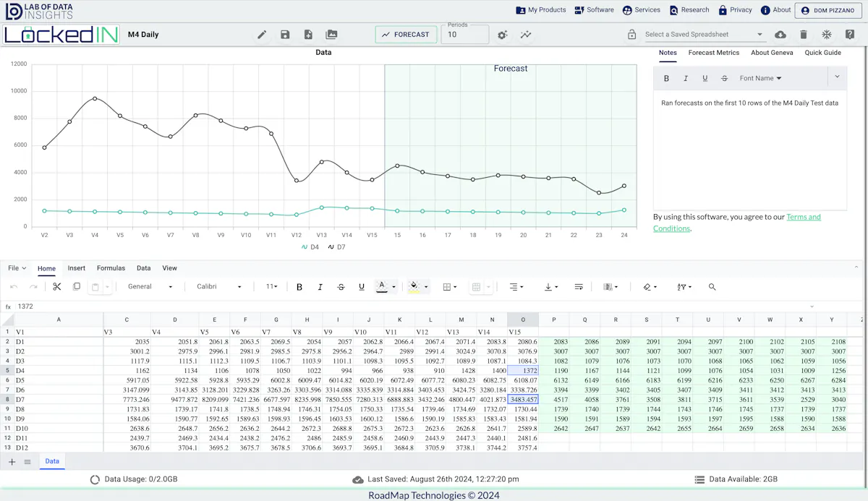Open the font size 11 dropdown
The image size is (868, 501).
point(271,287)
